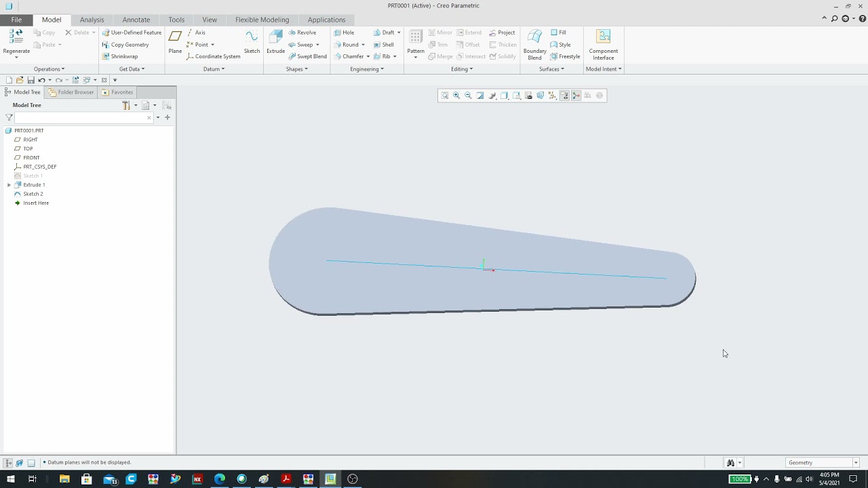Select the Extrude tool

click(x=275, y=42)
